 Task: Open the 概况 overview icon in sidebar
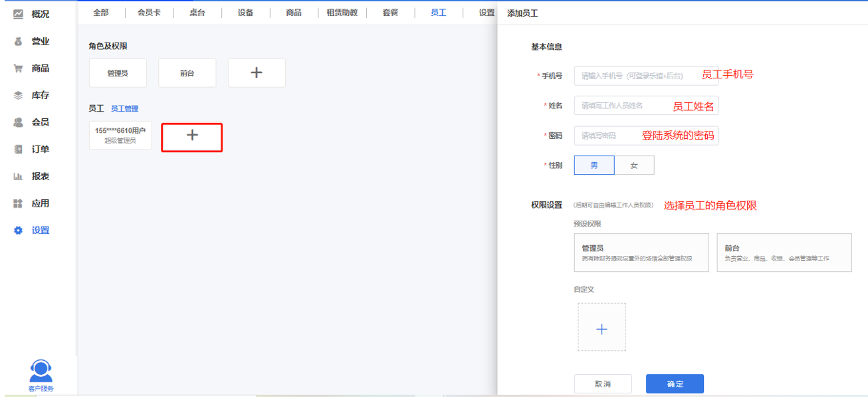coord(18,14)
